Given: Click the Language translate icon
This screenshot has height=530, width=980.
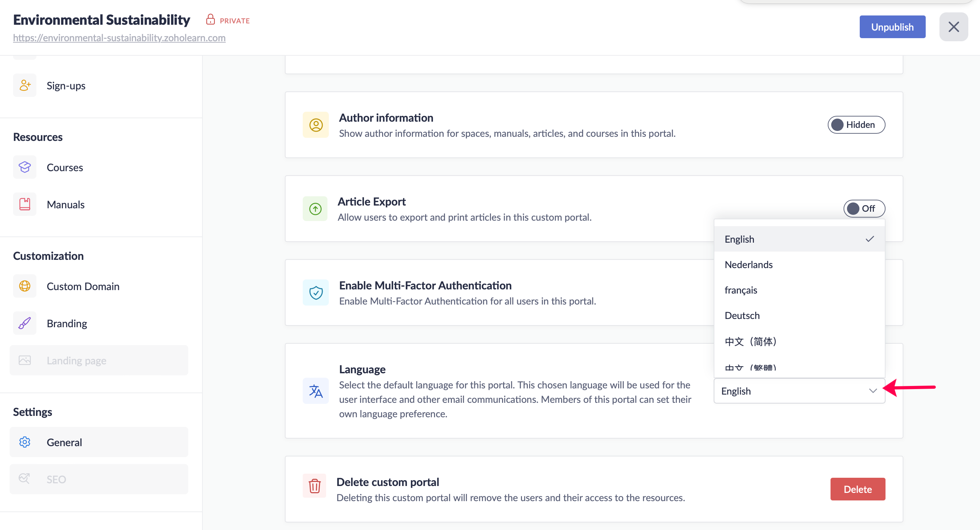Looking at the screenshot, I should point(315,391).
